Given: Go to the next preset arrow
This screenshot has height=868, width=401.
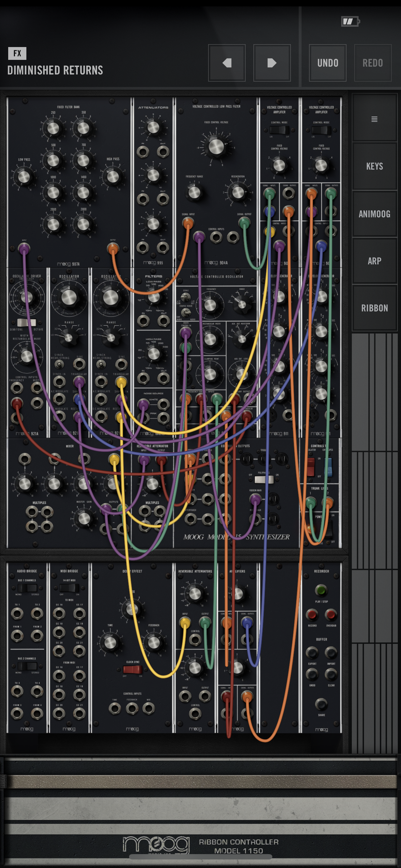Looking at the screenshot, I should (272, 63).
